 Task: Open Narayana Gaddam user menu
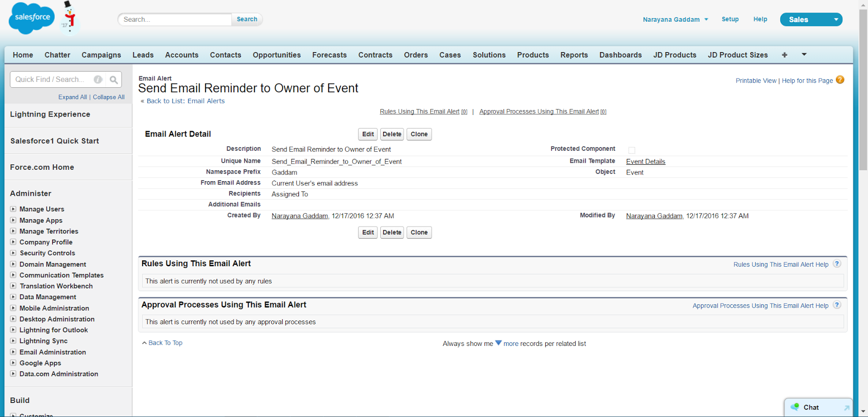coord(675,20)
